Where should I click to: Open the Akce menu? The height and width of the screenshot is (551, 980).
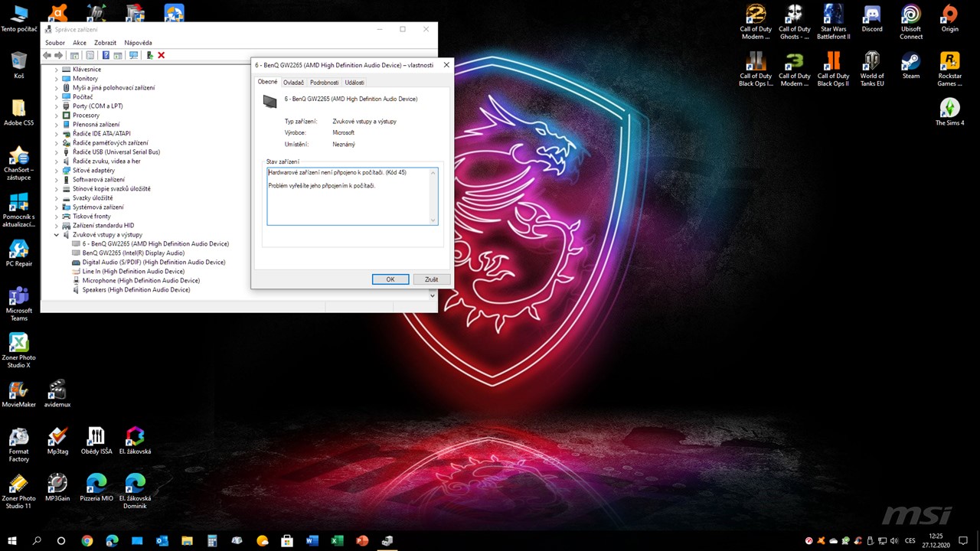(80, 43)
